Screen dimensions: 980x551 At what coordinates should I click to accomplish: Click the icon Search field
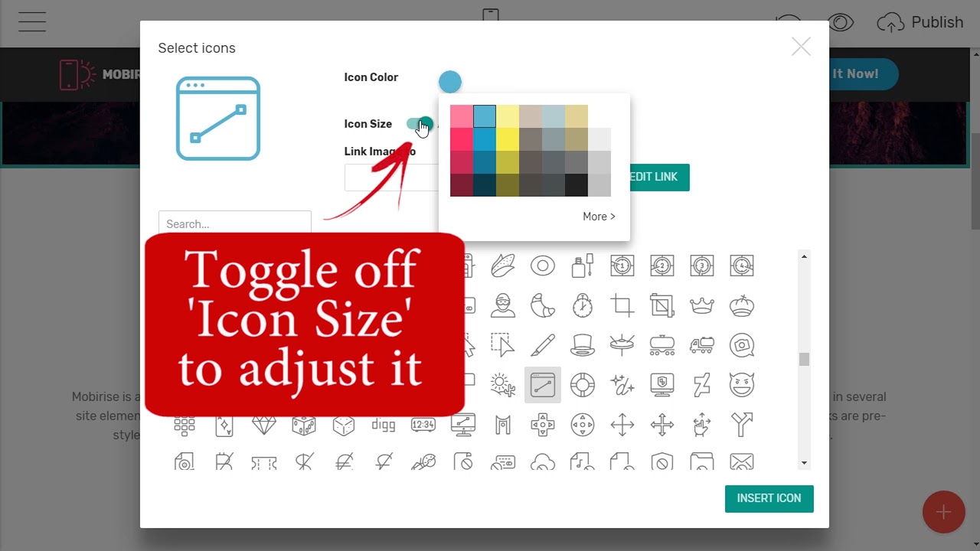pos(234,223)
